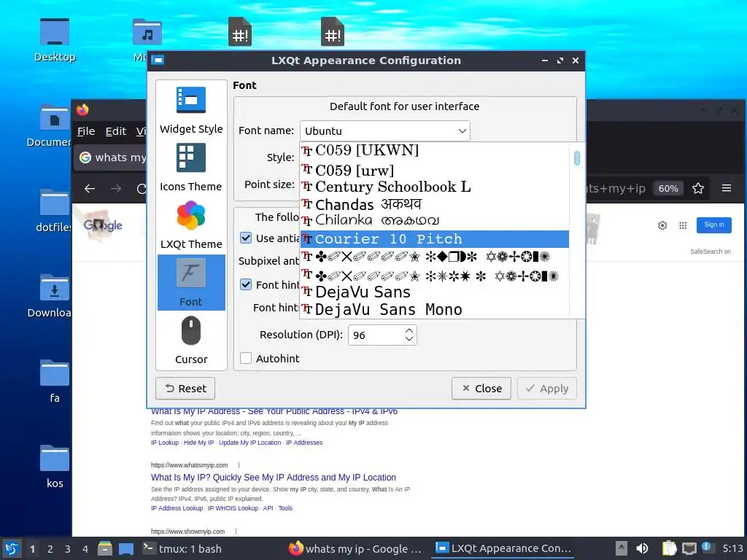This screenshot has height=560, width=747.
Task: Toggle the Use antialias fonts checkbox
Action: pos(246,238)
